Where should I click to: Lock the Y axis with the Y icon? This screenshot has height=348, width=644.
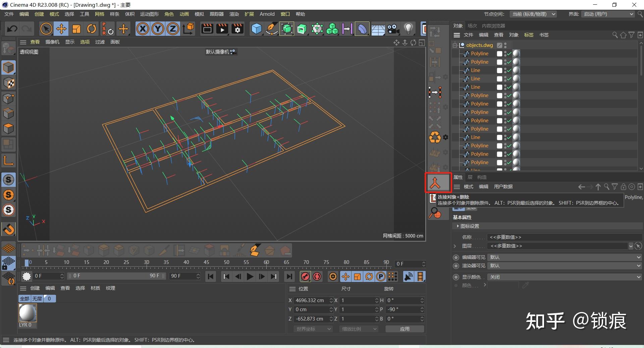point(157,29)
